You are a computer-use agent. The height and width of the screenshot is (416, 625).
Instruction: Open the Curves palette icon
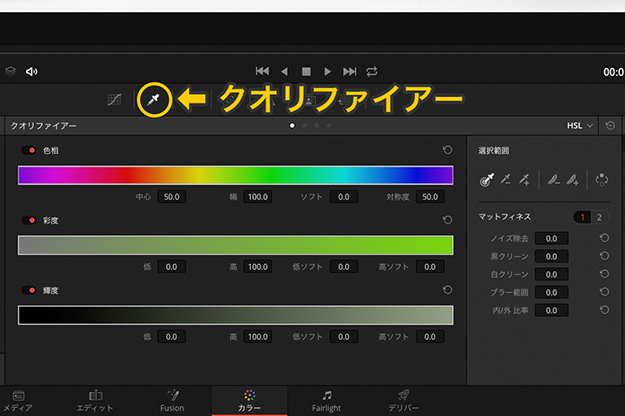(x=115, y=99)
